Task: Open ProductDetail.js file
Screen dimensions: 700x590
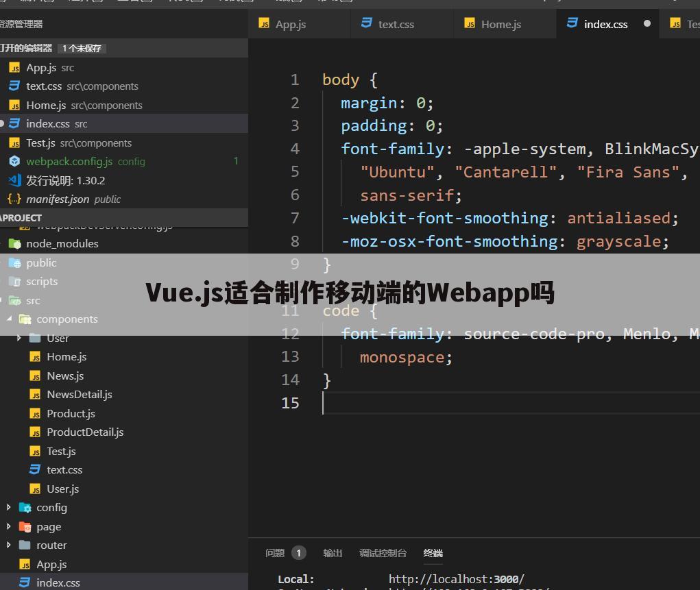Action: coord(124,432)
